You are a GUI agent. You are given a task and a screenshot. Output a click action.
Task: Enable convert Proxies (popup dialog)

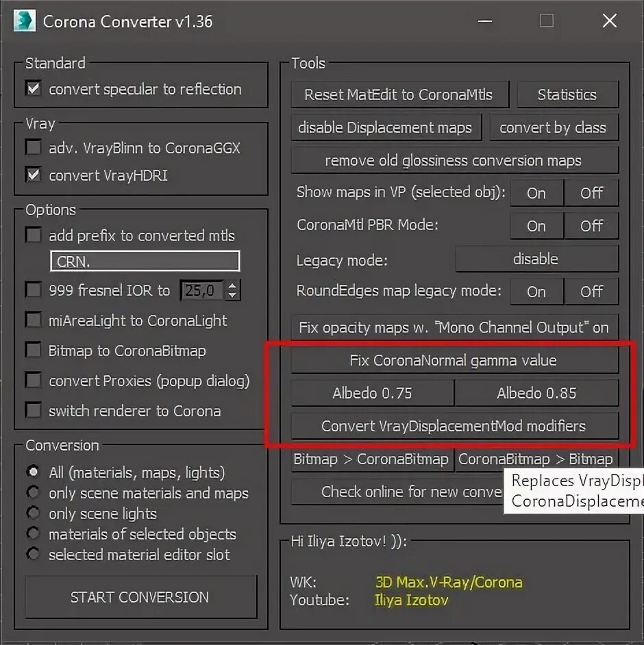[x=34, y=380]
